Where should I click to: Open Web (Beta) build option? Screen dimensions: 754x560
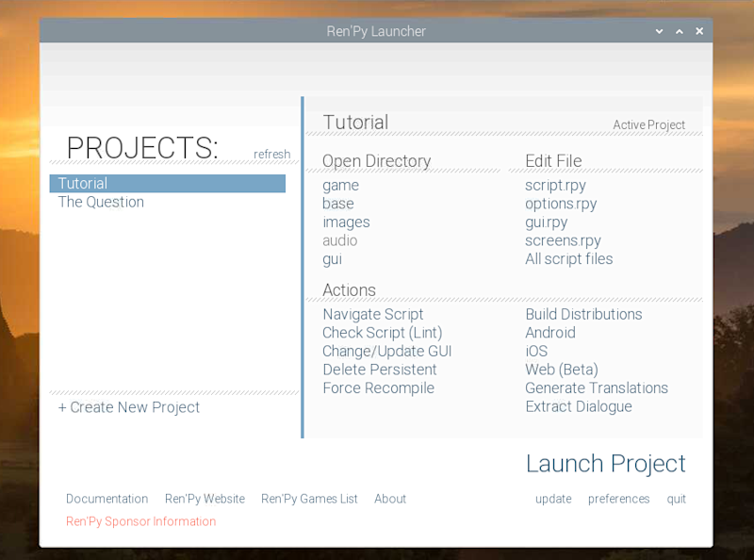pyautogui.click(x=562, y=370)
